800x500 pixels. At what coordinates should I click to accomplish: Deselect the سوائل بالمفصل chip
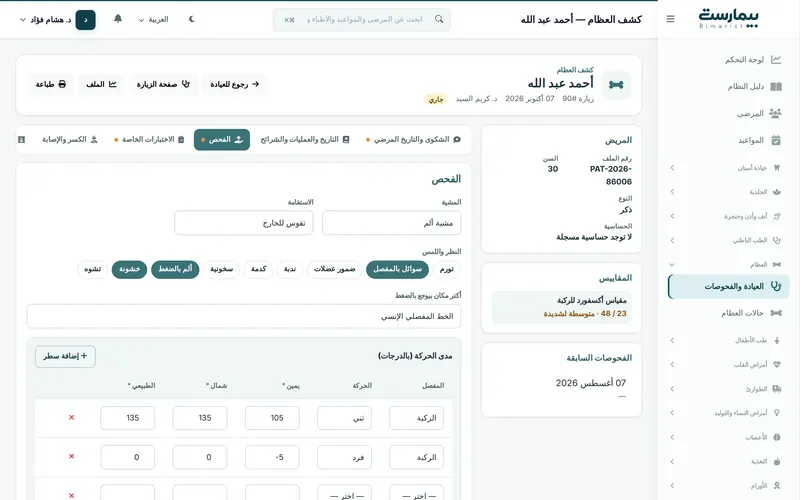coord(397,269)
